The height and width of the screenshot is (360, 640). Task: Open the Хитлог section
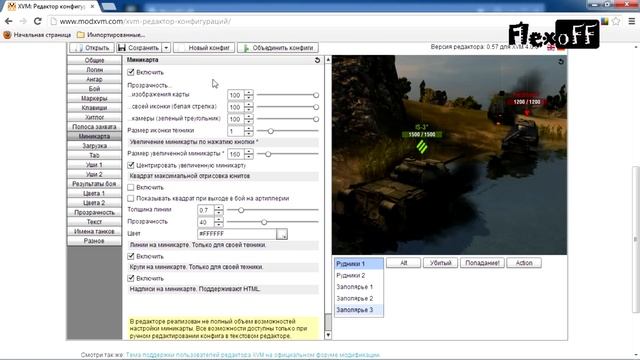click(94, 117)
